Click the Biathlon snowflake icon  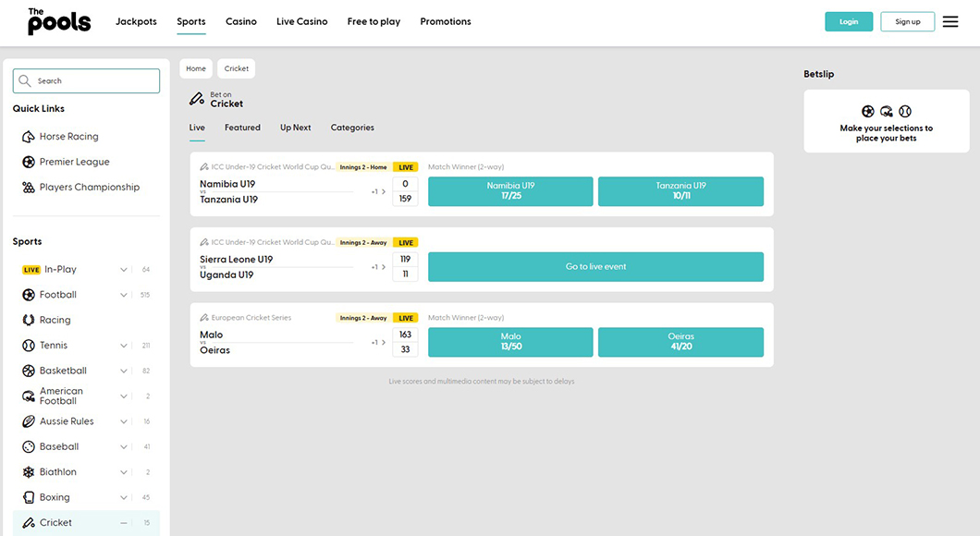tap(28, 472)
